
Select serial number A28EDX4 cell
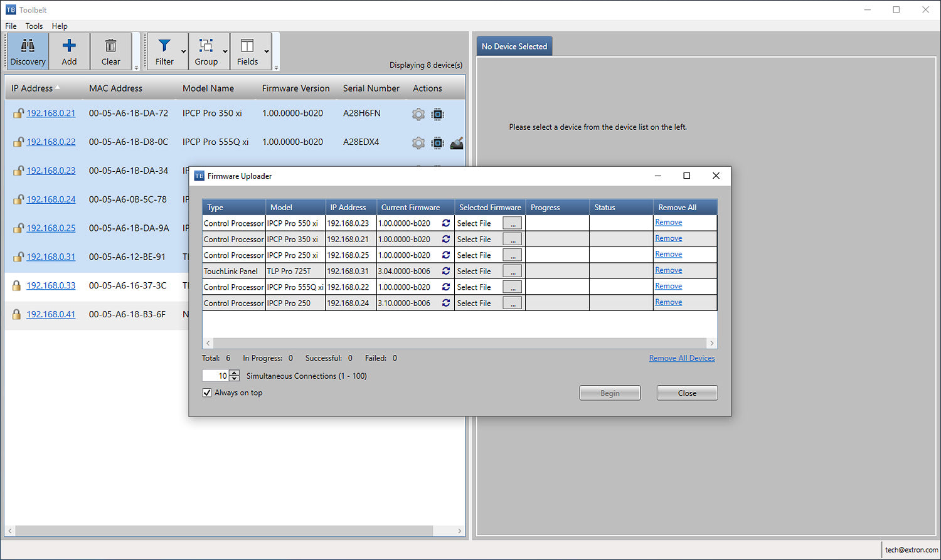pos(361,142)
